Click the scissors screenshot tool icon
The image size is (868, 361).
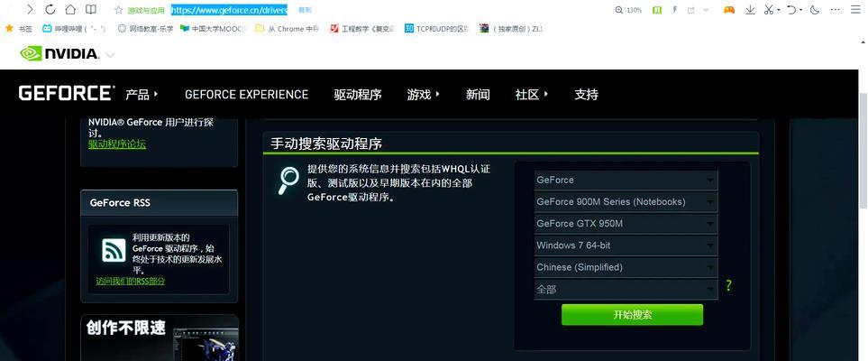pos(768,9)
